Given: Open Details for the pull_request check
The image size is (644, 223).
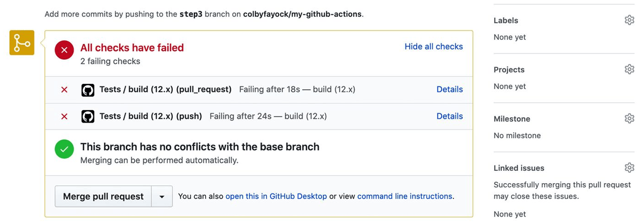Looking at the screenshot, I should 449,90.
